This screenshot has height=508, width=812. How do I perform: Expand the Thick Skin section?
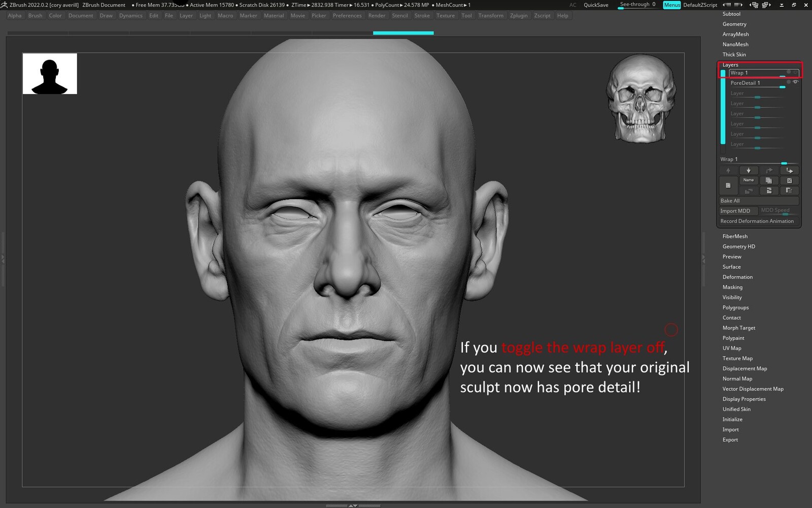(x=734, y=55)
